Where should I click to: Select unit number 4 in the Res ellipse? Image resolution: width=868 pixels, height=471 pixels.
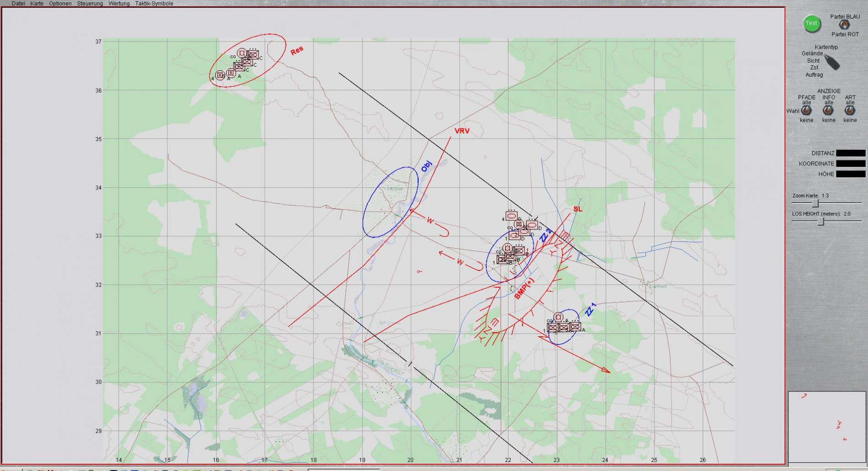coord(220,75)
